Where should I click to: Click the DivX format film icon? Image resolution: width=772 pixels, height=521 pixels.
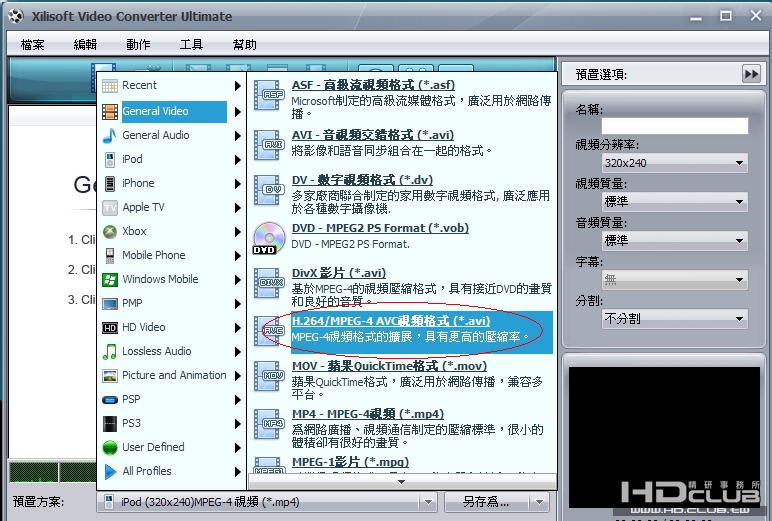pos(269,283)
